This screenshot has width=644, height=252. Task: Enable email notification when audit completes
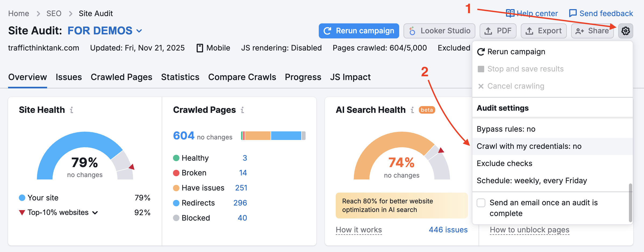tap(481, 203)
